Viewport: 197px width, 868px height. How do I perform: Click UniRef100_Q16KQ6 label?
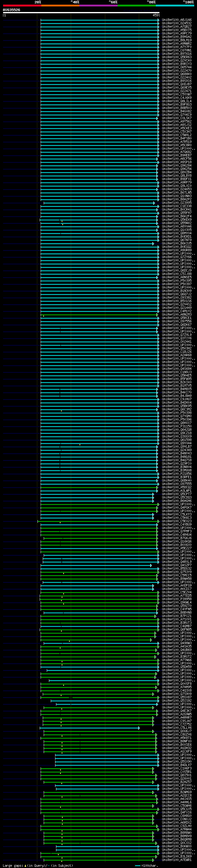point(177,542)
